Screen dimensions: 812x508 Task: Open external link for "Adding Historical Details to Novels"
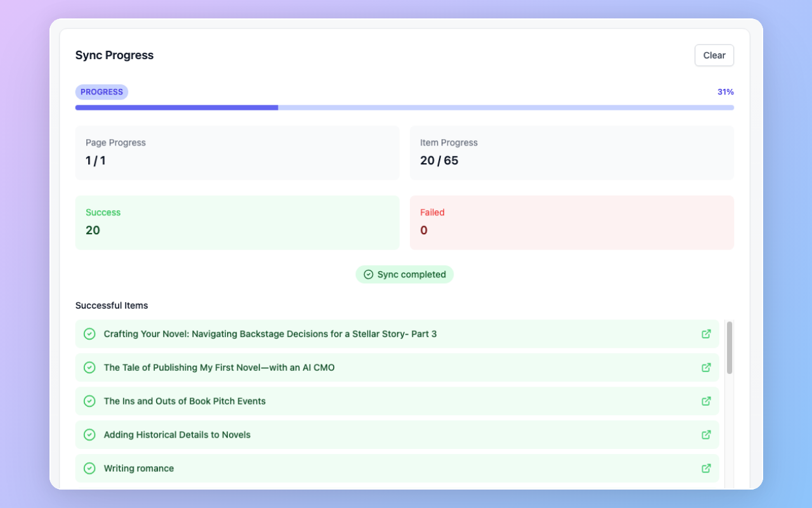(x=706, y=434)
